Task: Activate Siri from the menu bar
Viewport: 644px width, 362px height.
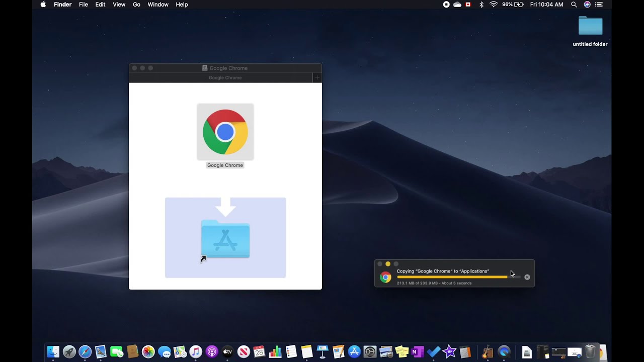Action: 587,5
